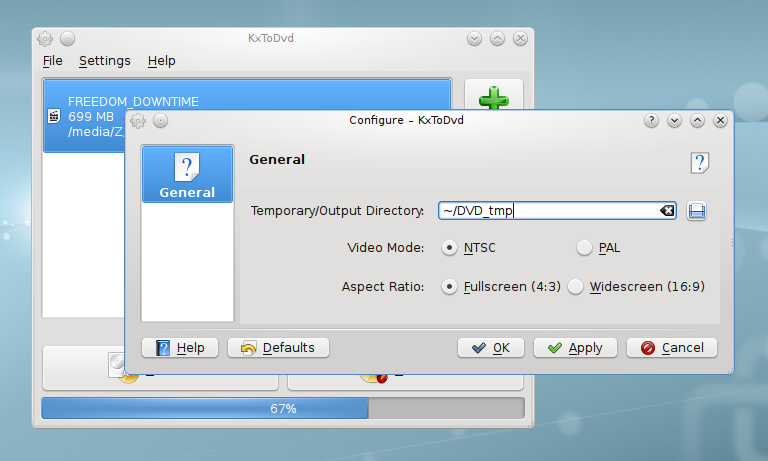The height and width of the screenshot is (461, 768).
Task: Maximize the Configure dialog window
Action: tap(697, 121)
